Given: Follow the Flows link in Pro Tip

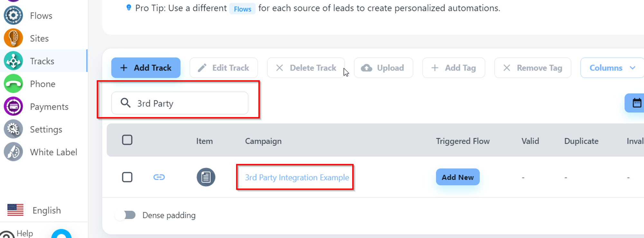Looking at the screenshot, I should (x=242, y=9).
